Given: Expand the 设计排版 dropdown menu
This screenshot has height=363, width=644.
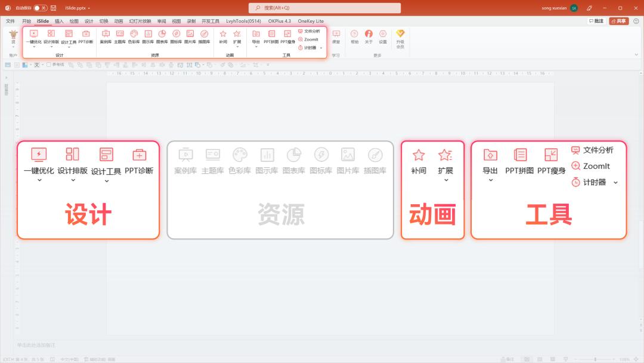Looking at the screenshot, I should [x=51, y=47].
